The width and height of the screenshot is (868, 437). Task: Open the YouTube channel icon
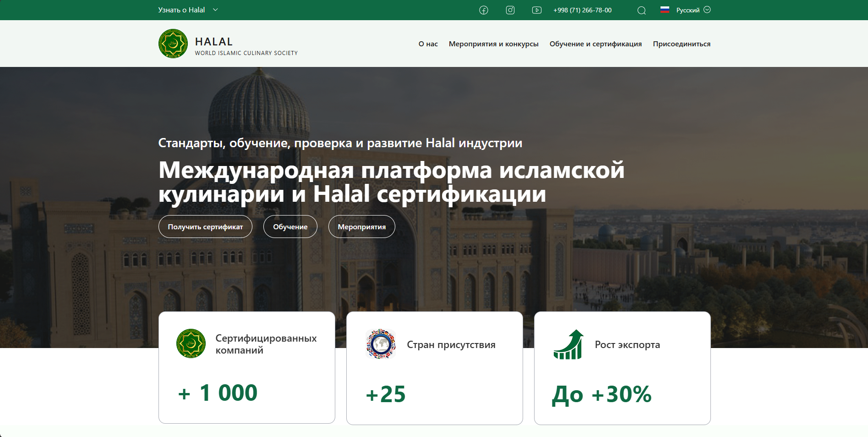click(x=537, y=10)
